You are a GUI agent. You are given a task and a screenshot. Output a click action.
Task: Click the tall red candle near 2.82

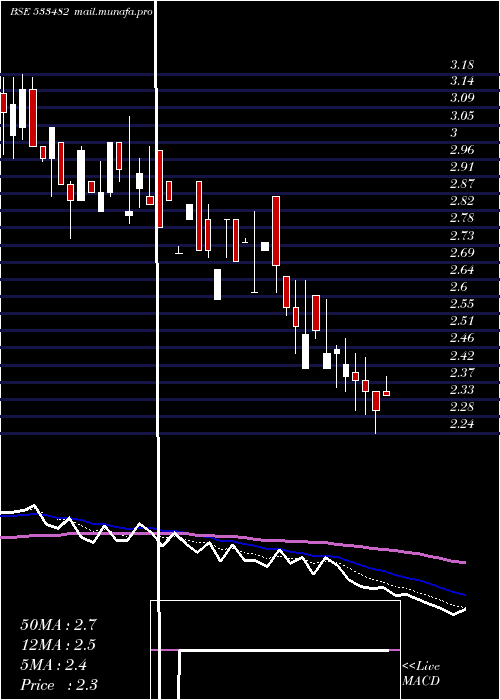coord(276,231)
